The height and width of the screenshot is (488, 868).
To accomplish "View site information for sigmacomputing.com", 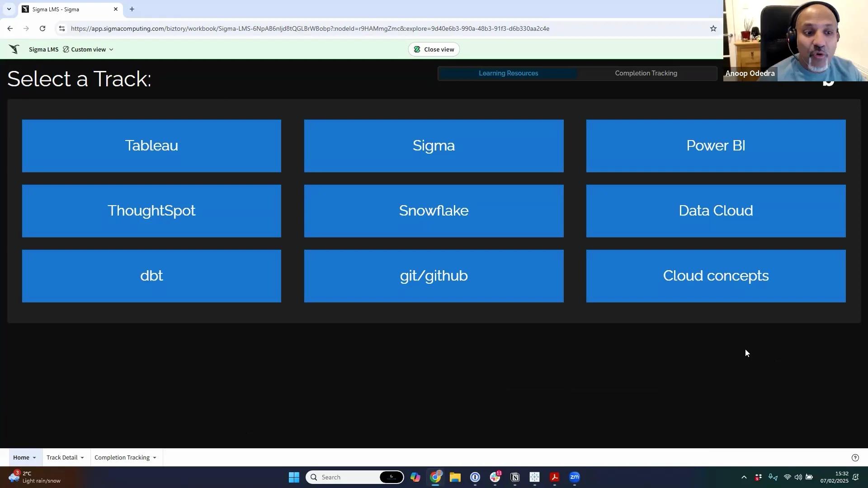I will [62, 28].
